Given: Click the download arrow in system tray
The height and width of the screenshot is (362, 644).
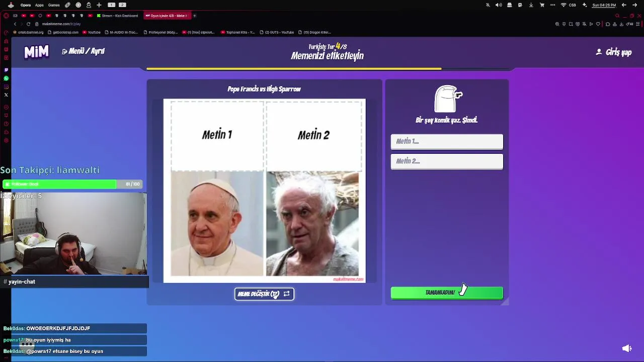Looking at the screenshot, I should point(531,5).
